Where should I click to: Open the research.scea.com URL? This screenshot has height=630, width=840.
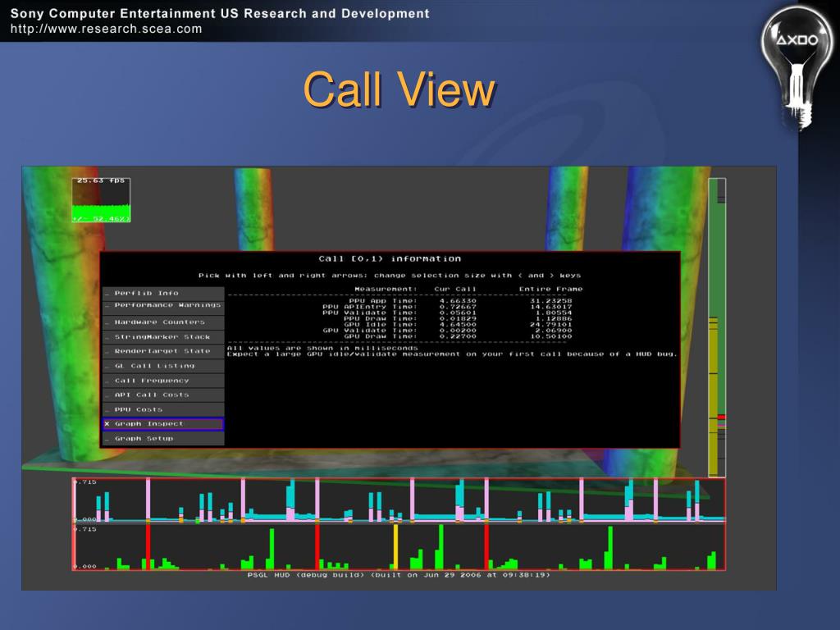pos(106,29)
